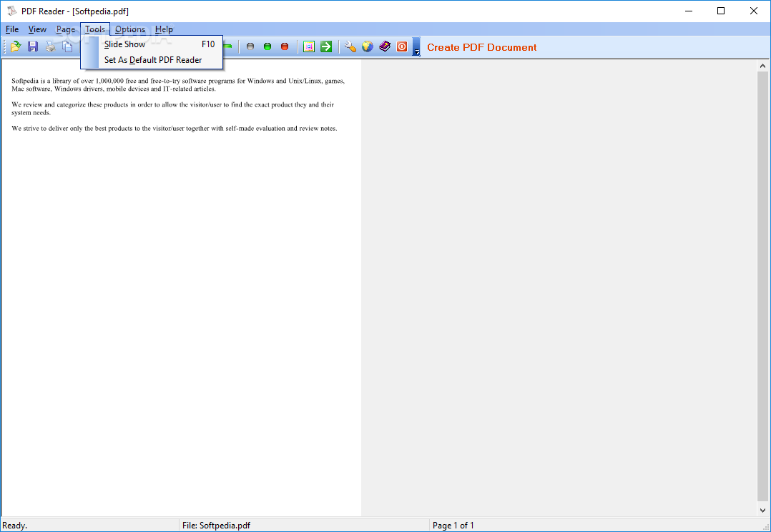Click the globe web icon
The image size is (771, 532).
[x=368, y=46]
